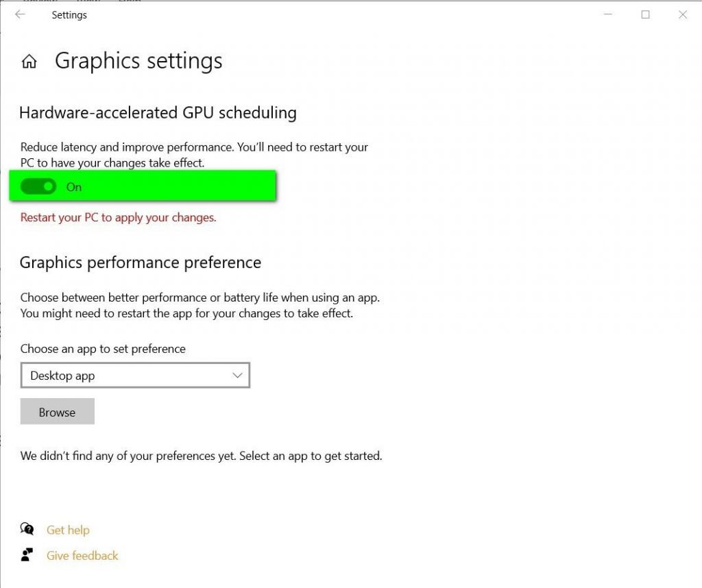This screenshot has height=588, width=702.
Task: Click the Graphics settings page title
Action: 139,60
